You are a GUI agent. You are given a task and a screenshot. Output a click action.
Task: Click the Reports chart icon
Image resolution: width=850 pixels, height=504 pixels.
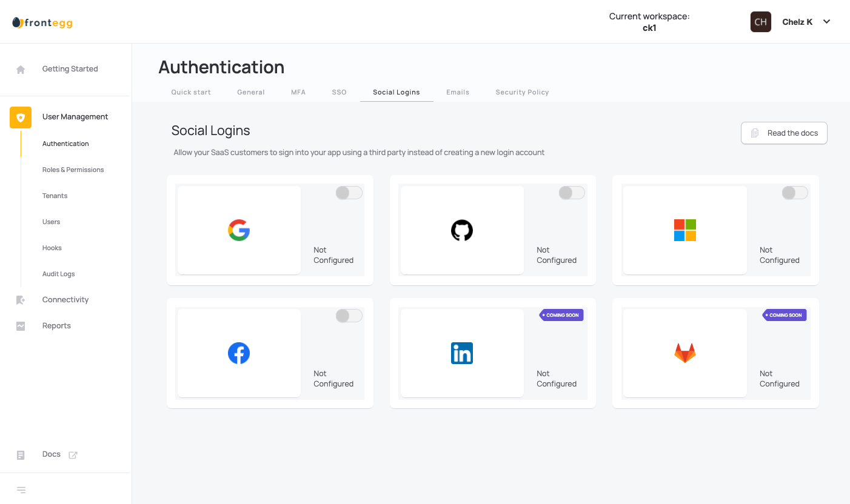21,326
